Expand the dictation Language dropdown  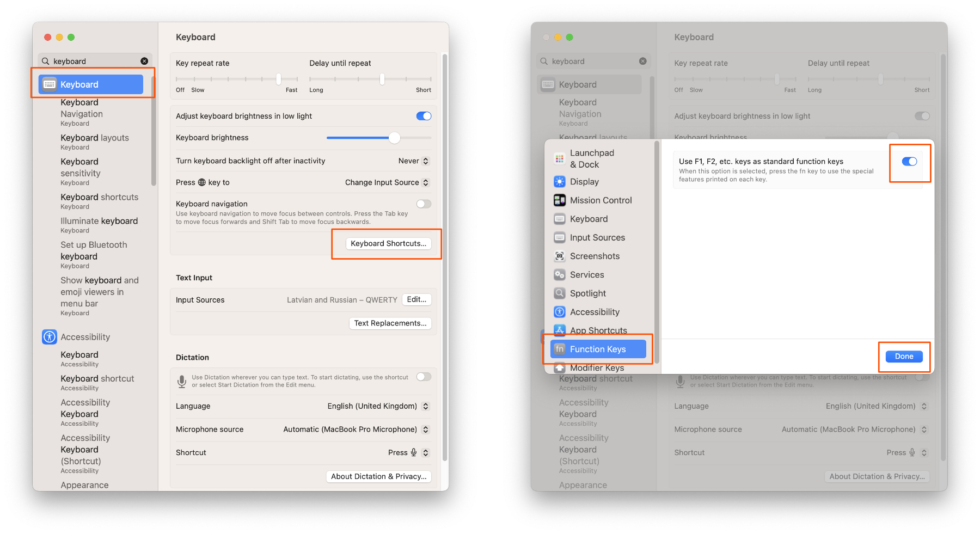(378, 406)
